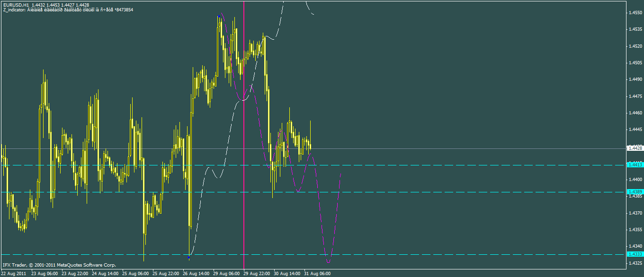This screenshot has height=277, width=644.
Task: Select the cyan 1.4413 price label
Action: click(x=635, y=165)
